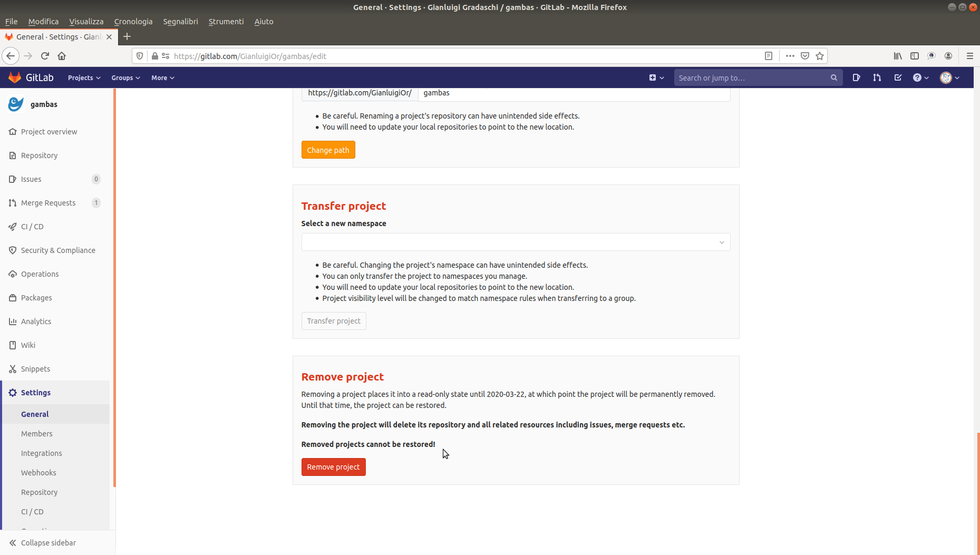Reload the current page
The height and width of the screenshot is (555, 980).
pyautogui.click(x=45, y=56)
